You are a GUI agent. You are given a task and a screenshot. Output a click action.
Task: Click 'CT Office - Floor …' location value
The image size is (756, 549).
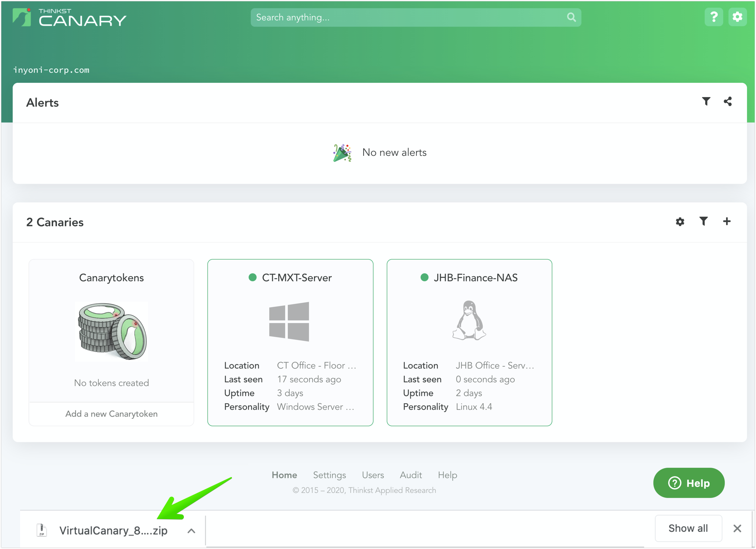click(316, 365)
